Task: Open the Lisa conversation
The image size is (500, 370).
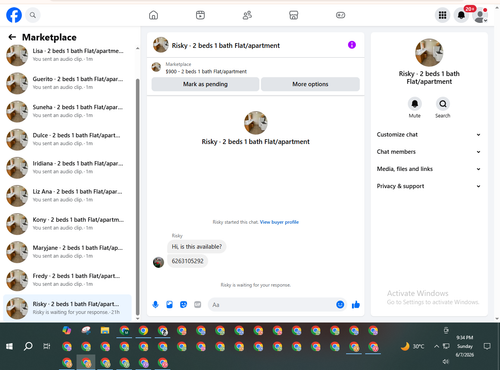Action: 67,55
